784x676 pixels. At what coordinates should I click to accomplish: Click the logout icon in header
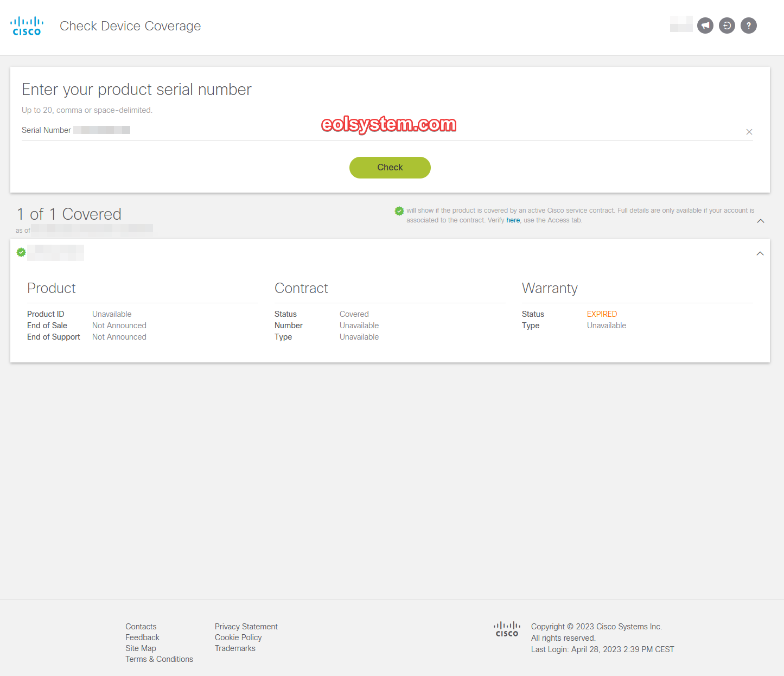tap(727, 25)
